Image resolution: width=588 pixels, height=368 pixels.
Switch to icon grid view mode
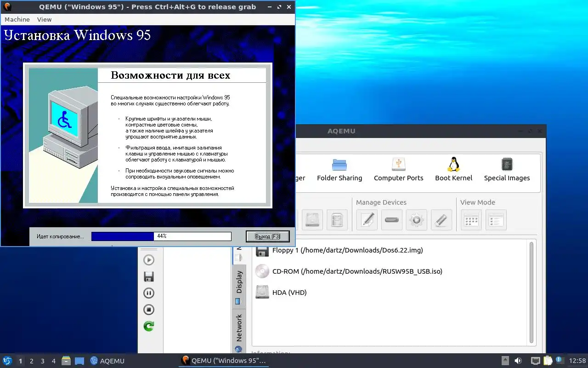(x=471, y=220)
